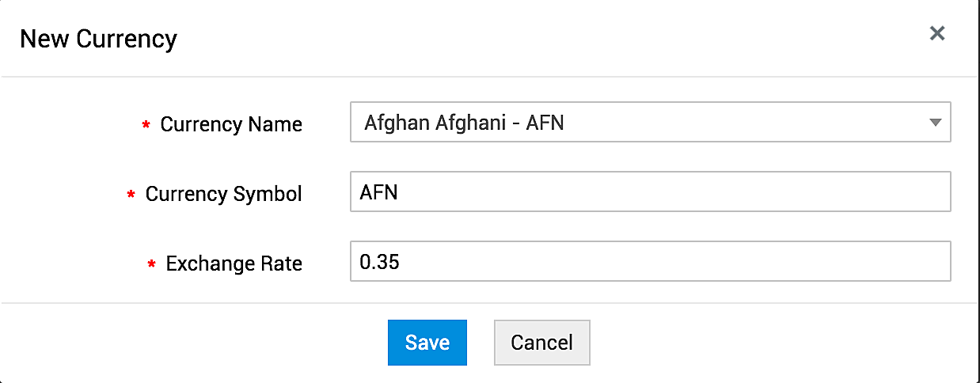Click the Currency Symbol label
This screenshot has height=383, width=980.
tap(223, 194)
